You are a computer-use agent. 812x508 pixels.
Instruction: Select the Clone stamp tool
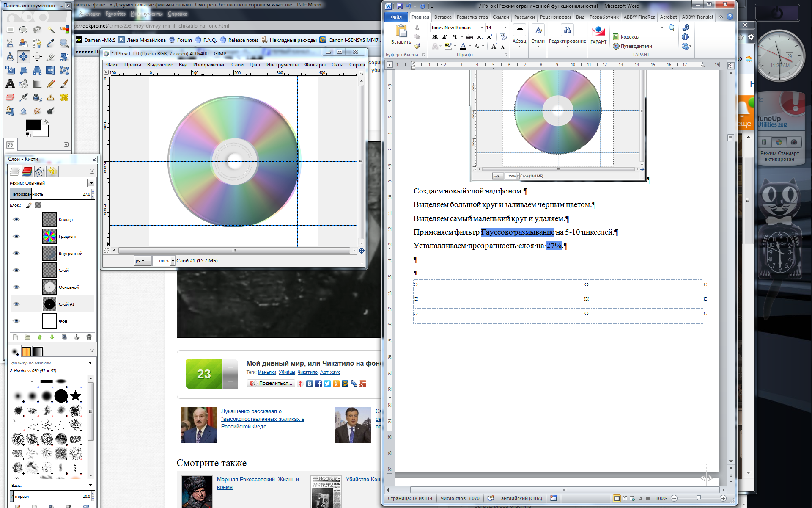coord(51,97)
